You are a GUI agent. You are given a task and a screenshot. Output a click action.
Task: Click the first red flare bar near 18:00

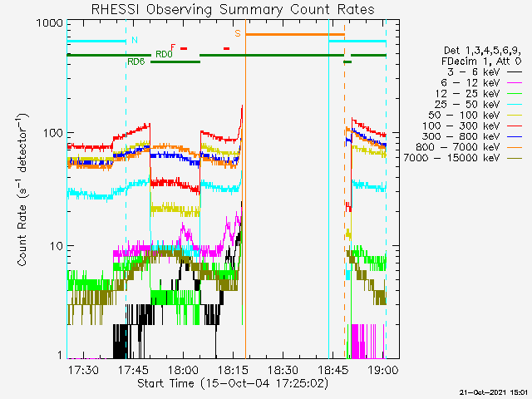pos(184,48)
